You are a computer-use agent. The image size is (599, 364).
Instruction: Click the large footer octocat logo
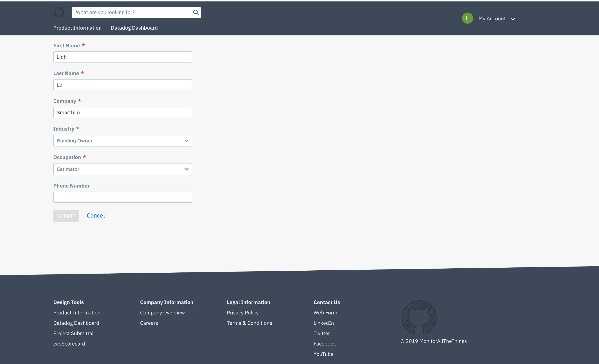[419, 317]
